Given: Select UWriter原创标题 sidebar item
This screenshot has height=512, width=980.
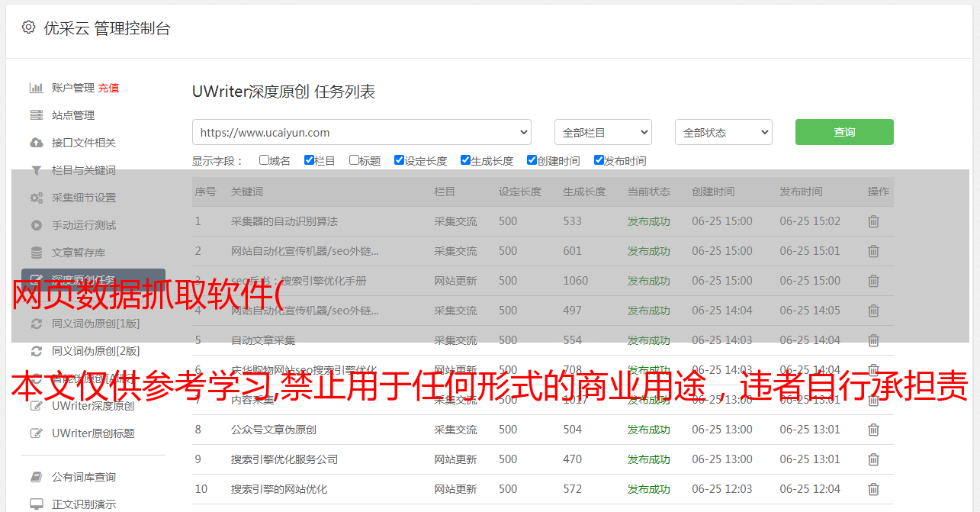Looking at the screenshot, I should [x=93, y=433].
